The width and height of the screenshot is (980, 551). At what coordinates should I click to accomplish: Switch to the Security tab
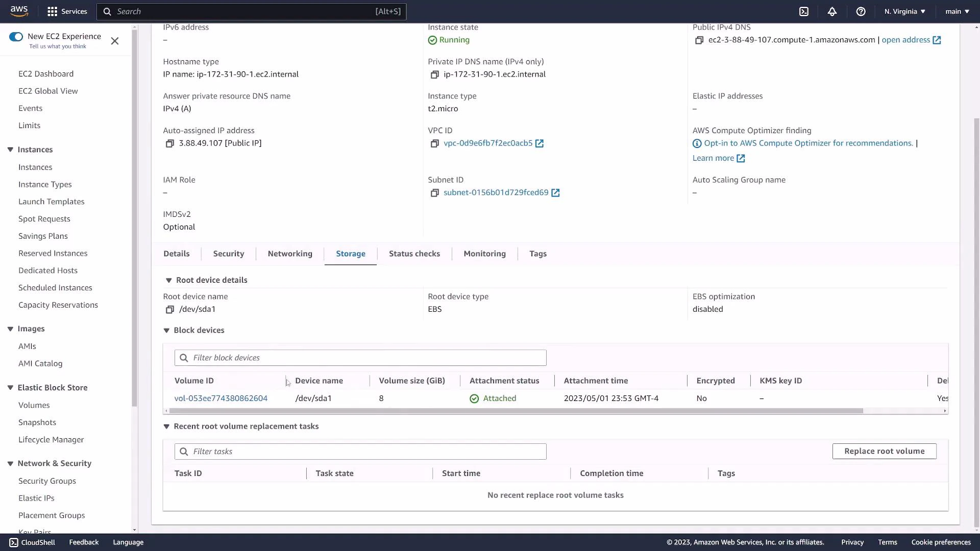(228, 254)
